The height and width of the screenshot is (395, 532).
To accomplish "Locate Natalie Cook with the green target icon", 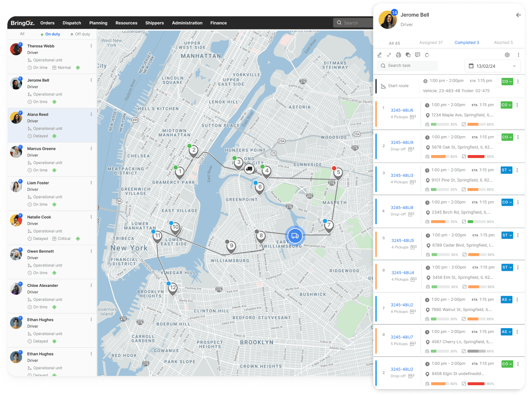I will pyautogui.click(x=78, y=239).
